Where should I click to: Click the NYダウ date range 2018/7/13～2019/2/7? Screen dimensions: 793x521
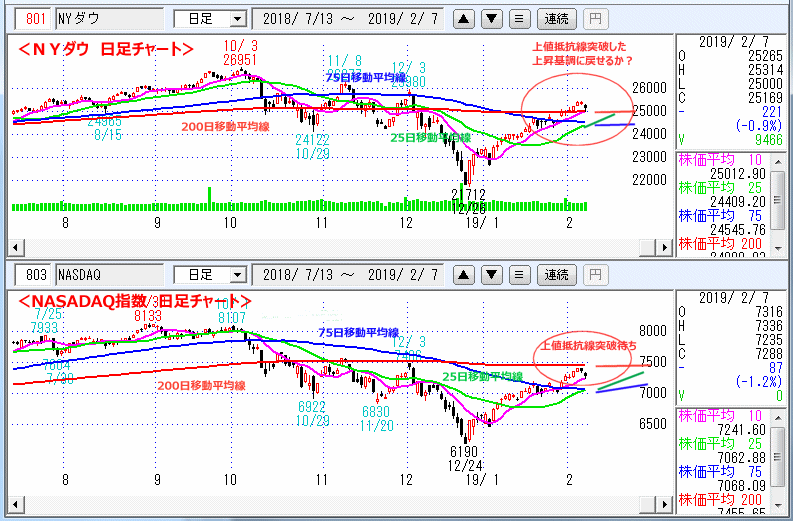click(x=350, y=18)
